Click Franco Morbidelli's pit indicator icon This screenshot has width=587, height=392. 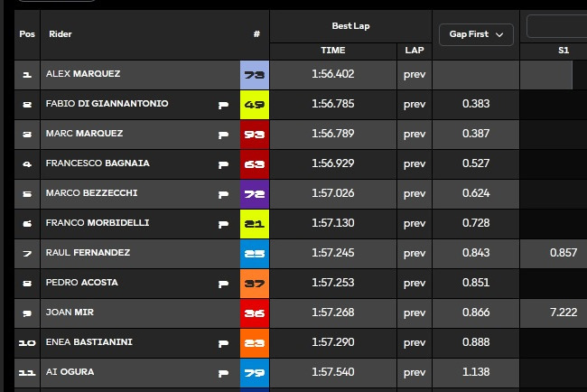(x=223, y=224)
